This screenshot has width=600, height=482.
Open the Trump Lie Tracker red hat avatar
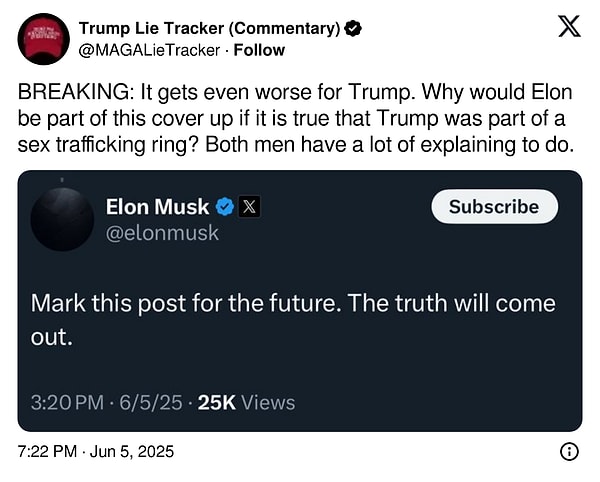[x=43, y=39]
